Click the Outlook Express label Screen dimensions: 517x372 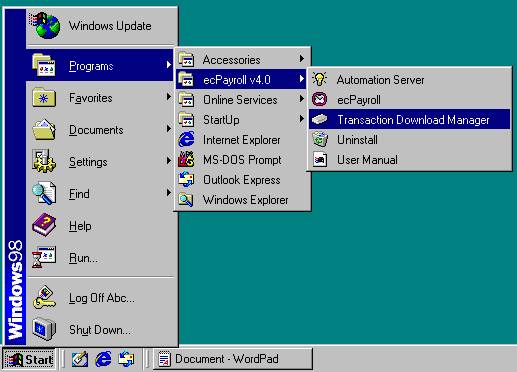pos(242,180)
